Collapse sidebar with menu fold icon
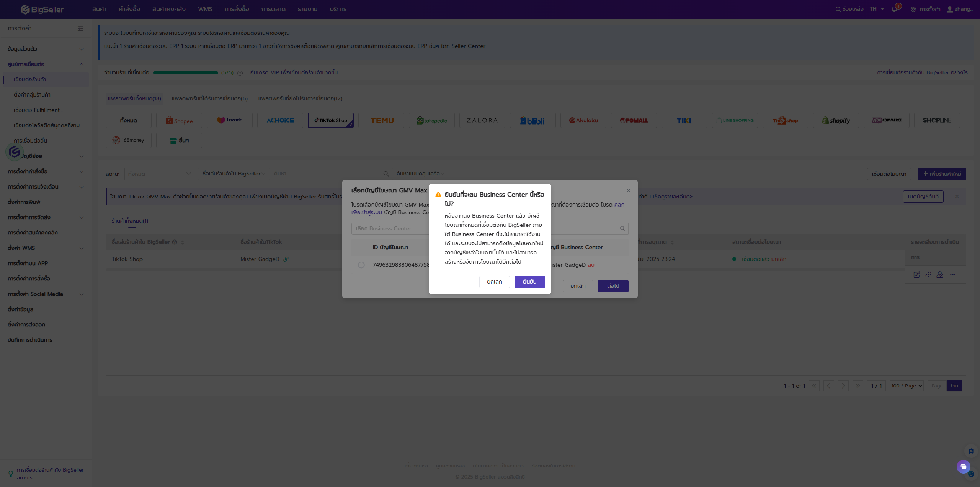The height and width of the screenshot is (487, 980). (80, 28)
